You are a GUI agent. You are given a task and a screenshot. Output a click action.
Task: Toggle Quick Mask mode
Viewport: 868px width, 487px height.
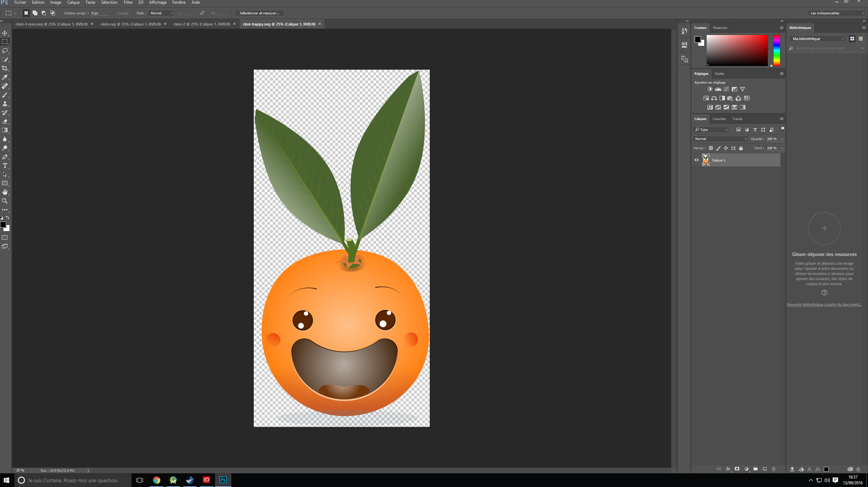point(5,238)
